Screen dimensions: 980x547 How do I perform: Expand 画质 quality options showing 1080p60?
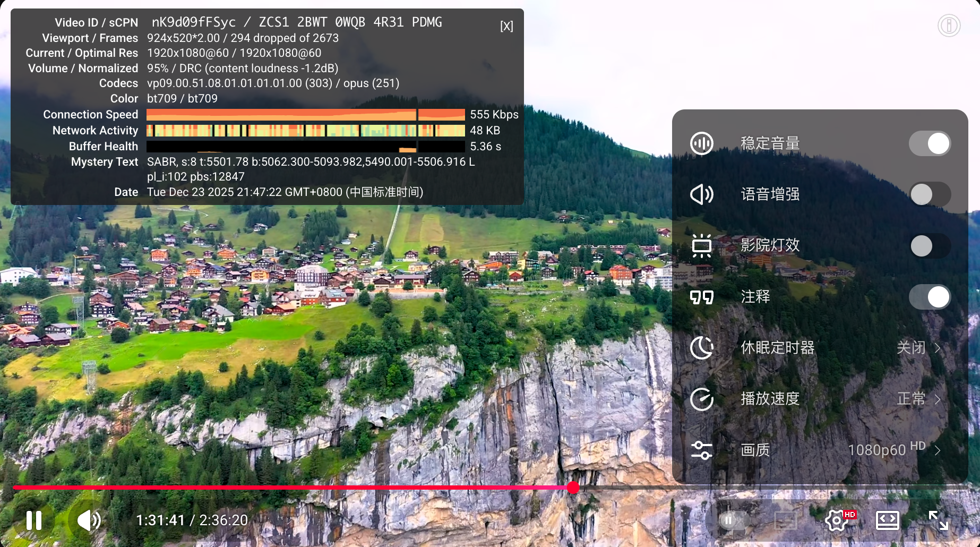coord(938,450)
